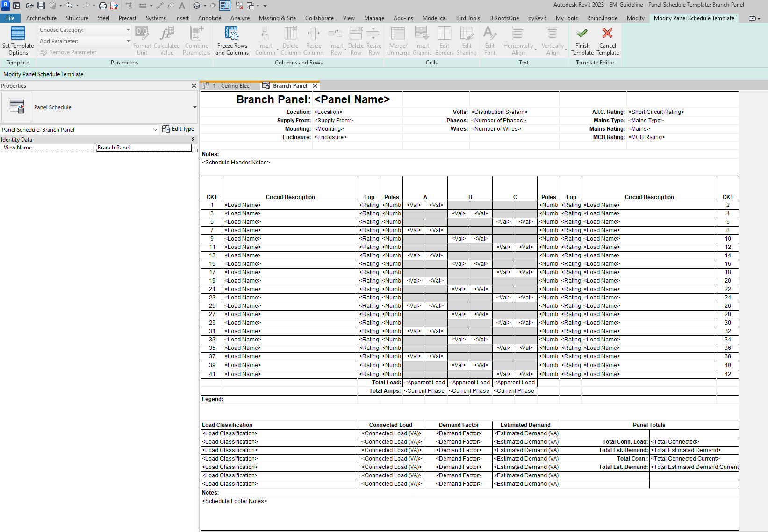
Task: Click the Undo arrow icon
Action: coord(69,6)
